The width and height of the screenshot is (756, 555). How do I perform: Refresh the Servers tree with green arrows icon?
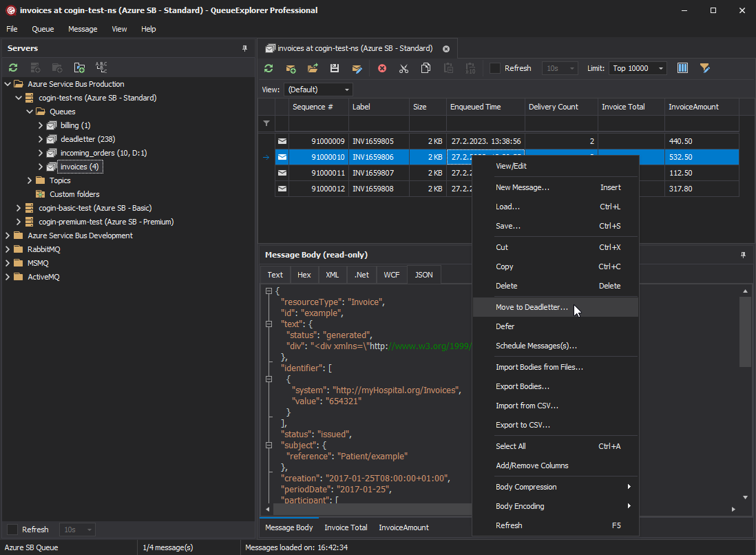pos(13,67)
